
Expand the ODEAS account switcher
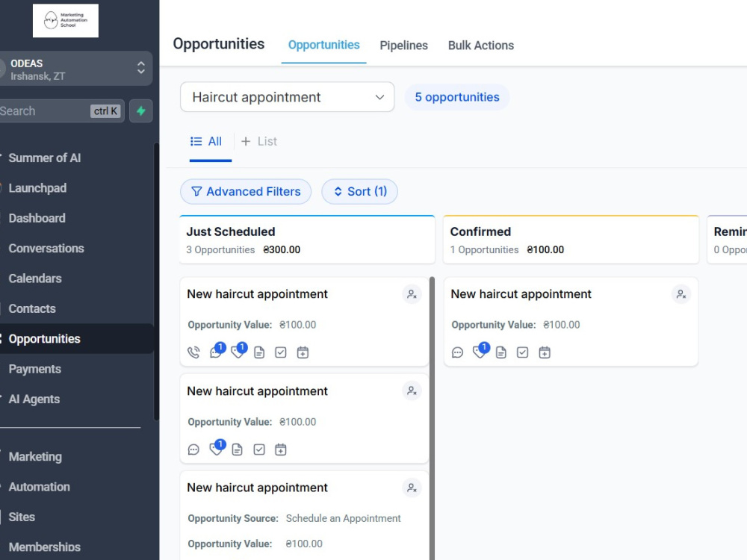pyautogui.click(x=76, y=69)
